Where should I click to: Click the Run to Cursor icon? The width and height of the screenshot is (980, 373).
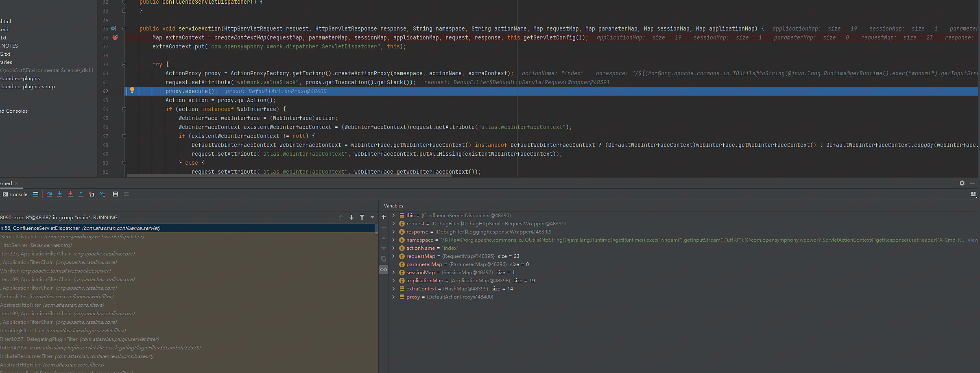(x=103, y=194)
